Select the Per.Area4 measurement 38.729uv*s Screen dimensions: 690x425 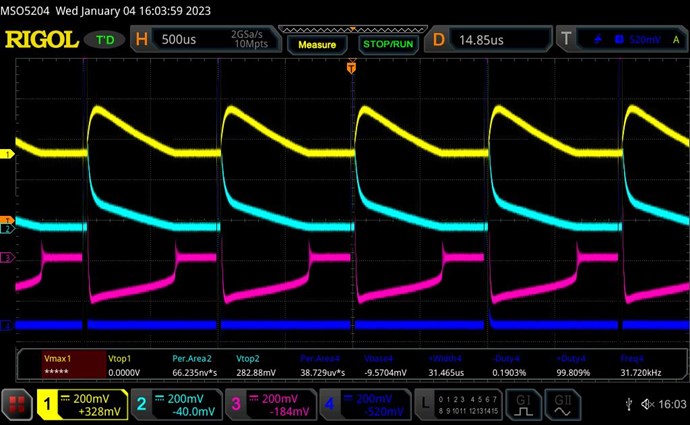[323, 365]
